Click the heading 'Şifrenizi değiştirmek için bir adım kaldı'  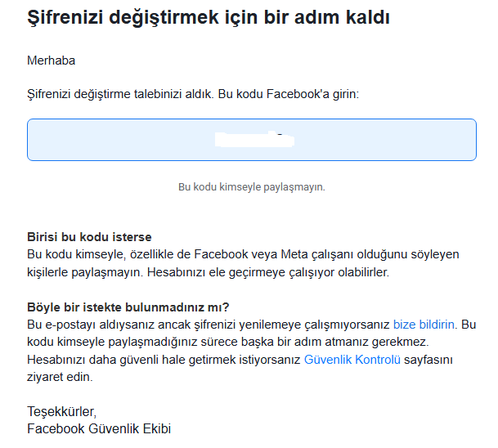click(209, 17)
